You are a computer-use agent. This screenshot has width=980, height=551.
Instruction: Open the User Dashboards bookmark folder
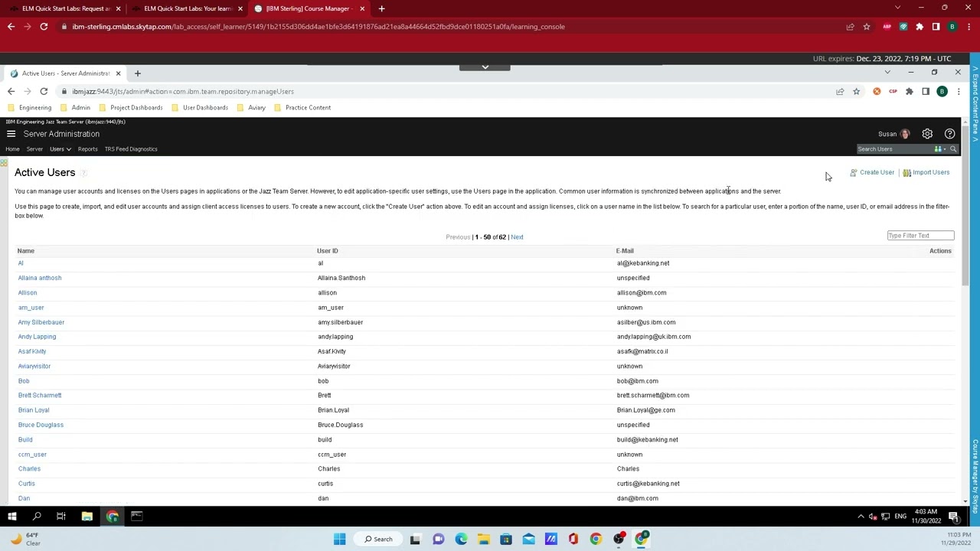coord(200,108)
